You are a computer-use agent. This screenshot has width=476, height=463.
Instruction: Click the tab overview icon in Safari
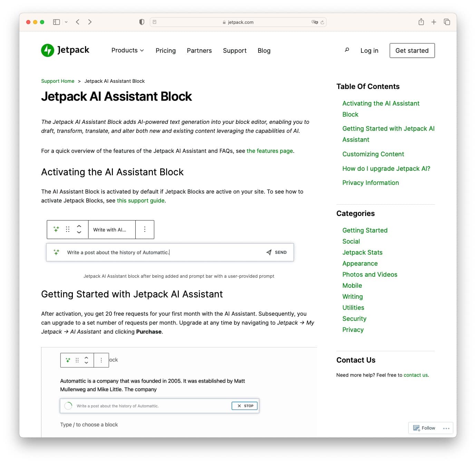(447, 22)
